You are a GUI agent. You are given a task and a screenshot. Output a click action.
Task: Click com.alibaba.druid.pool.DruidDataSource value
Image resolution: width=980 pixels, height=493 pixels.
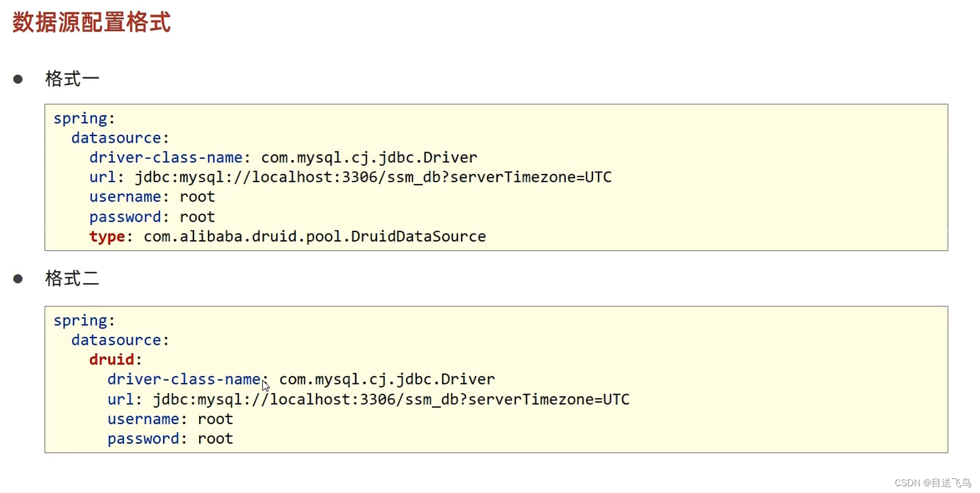tap(315, 237)
